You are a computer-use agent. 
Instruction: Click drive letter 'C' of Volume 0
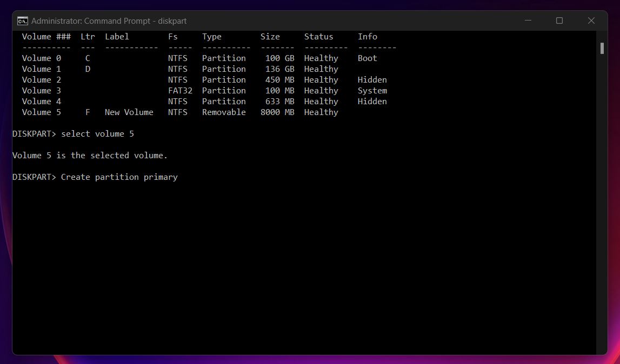(x=88, y=58)
